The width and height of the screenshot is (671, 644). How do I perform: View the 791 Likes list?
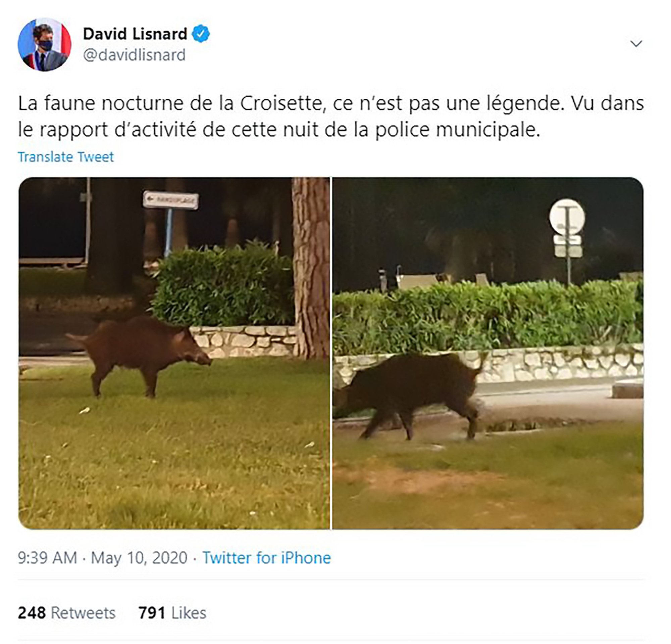click(172, 613)
